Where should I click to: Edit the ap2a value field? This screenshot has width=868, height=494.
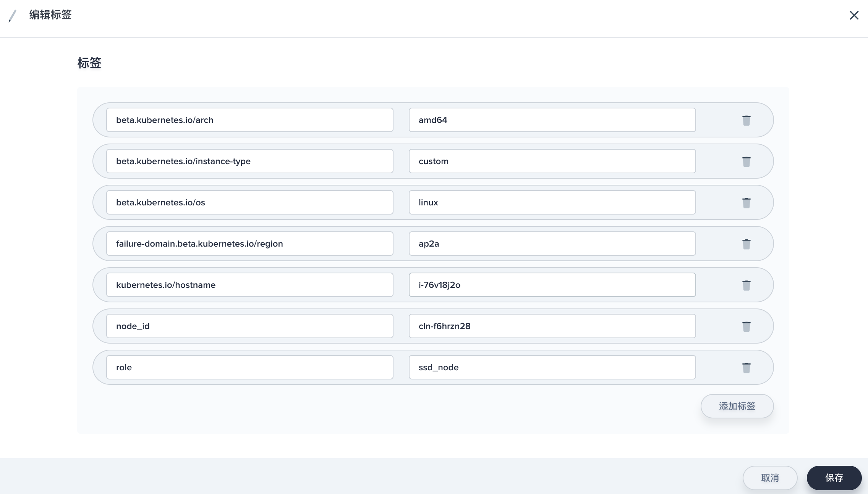pyautogui.click(x=552, y=244)
